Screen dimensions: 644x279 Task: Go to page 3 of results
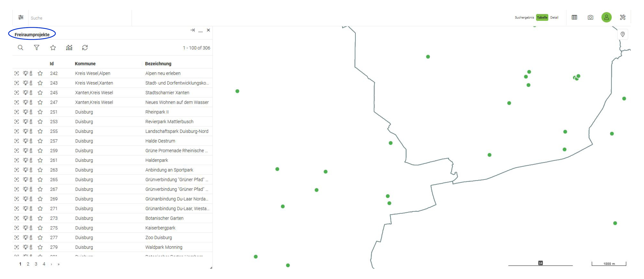(x=36, y=264)
